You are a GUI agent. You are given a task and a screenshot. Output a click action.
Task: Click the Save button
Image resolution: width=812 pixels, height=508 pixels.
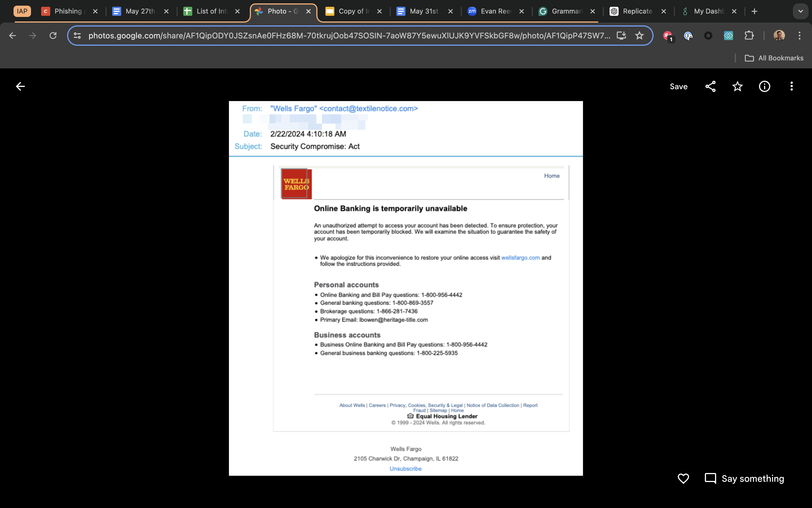[678, 86]
